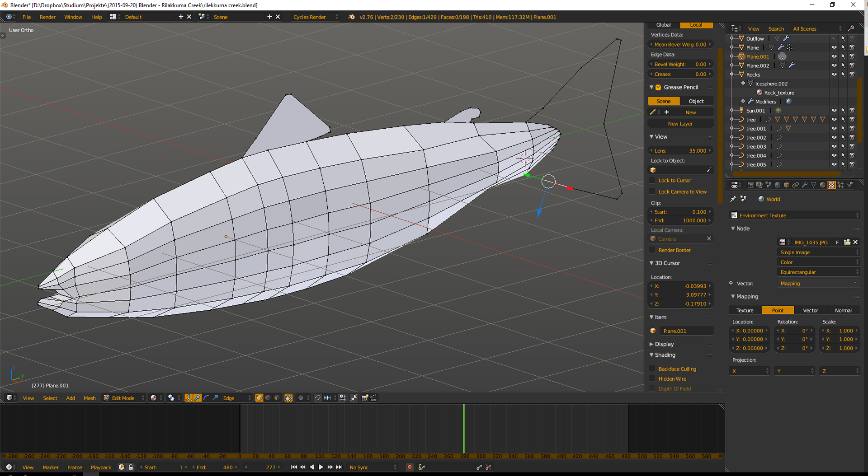This screenshot has width=868, height=476.
Task: Uncheck the Grease Pencil panel checkbox
Action: tap(658, 87)
